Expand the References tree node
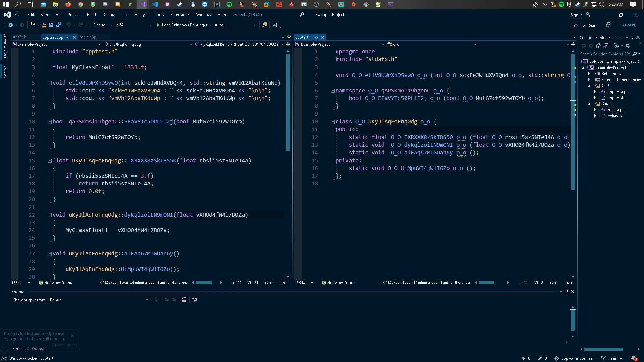Viewport: 644px width, 362px height. [x=589, y=74]
